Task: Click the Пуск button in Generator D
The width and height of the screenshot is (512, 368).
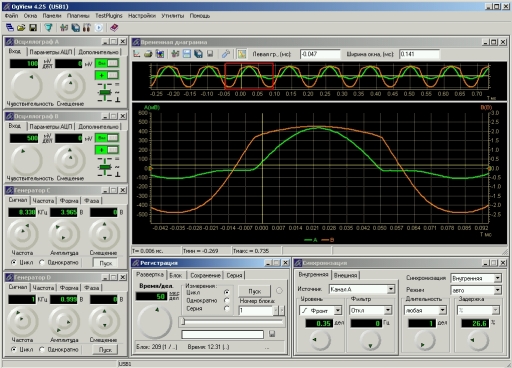Action: click(105, 350)
